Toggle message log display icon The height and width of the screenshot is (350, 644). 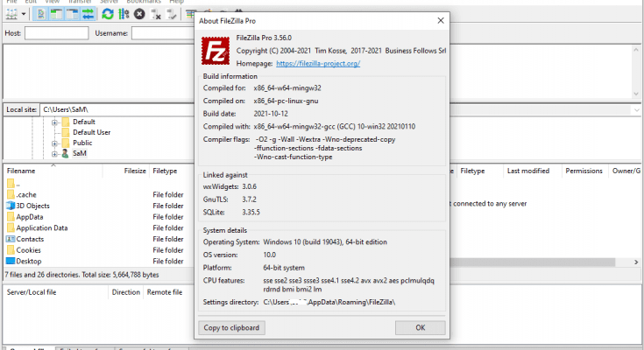(x=40, y=14)
